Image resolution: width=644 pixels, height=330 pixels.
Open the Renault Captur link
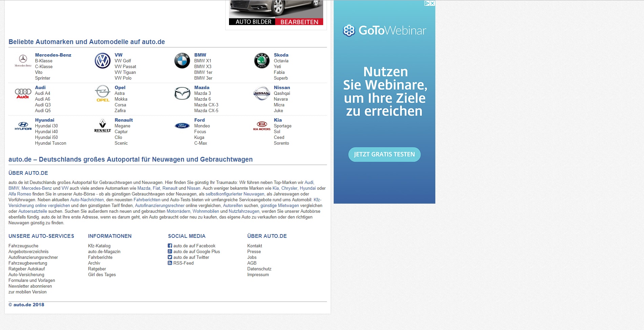tap(121, 131)
